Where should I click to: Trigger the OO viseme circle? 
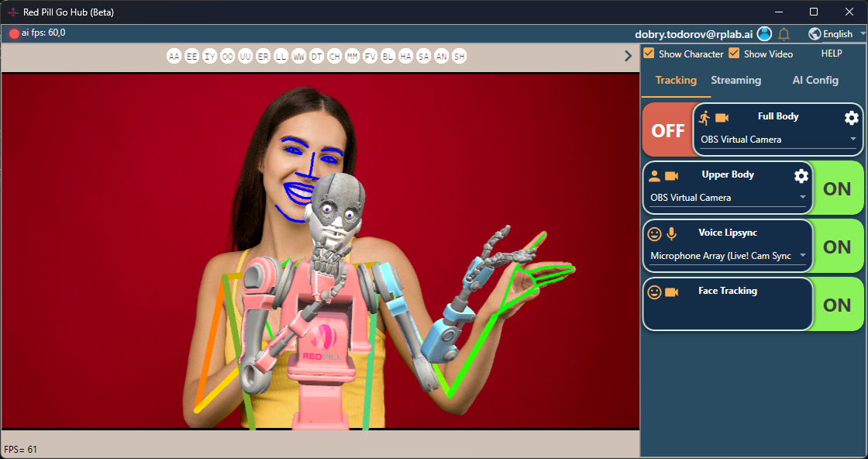pyautogui.click(x=227, y=57)
